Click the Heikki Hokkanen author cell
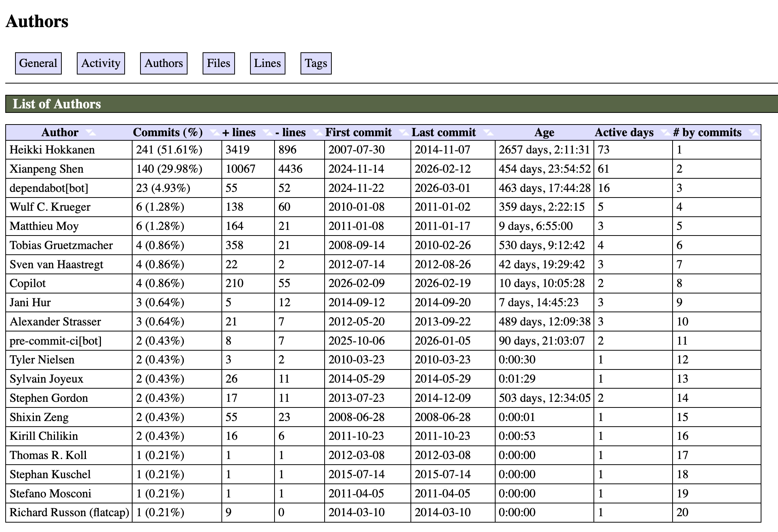This screenshot has width=778, height=532. pos(52,150)
